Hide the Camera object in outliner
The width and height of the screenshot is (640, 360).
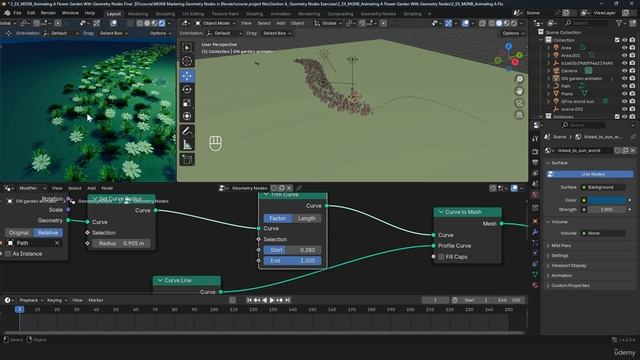(624, 71)
